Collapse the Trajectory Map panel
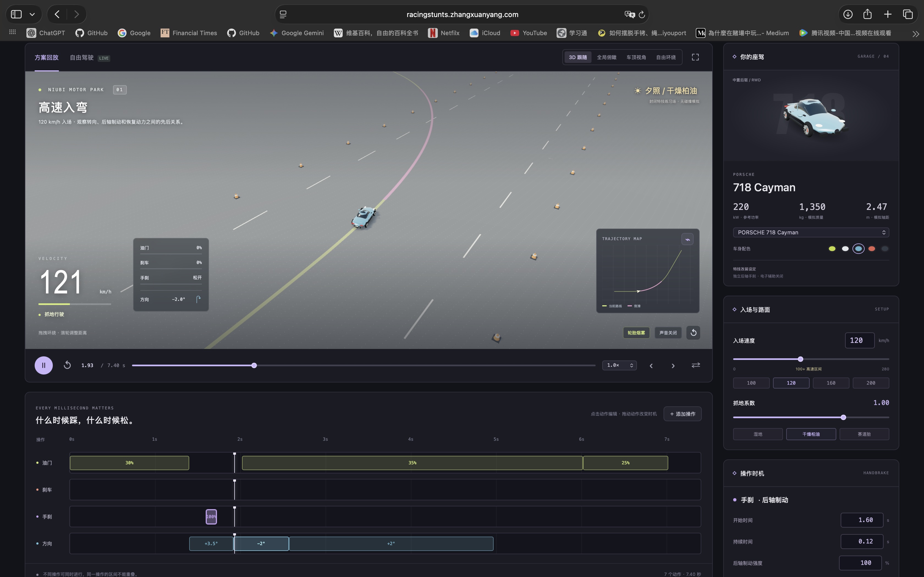 [687, 239]
